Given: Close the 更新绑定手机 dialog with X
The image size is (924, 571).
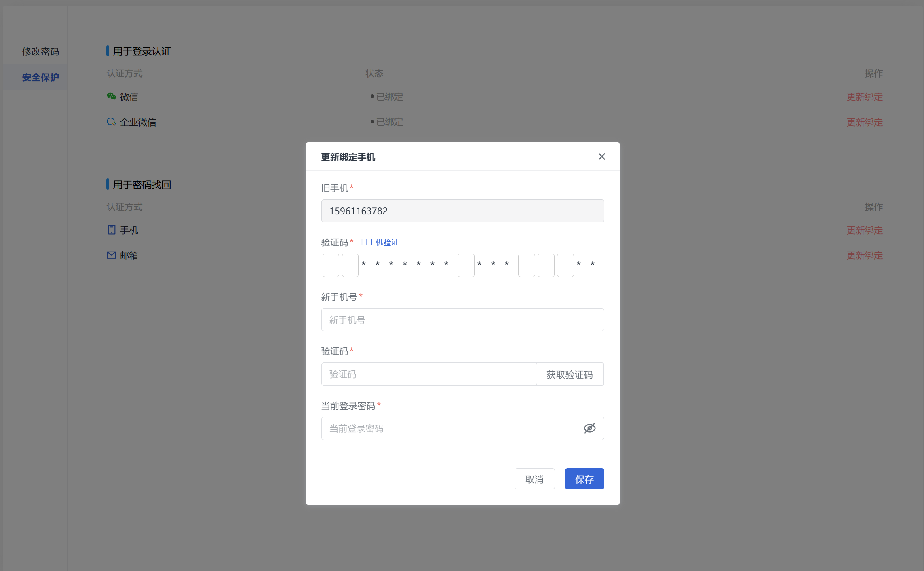Looking at the screenshot, I should (x=601, y=156).
